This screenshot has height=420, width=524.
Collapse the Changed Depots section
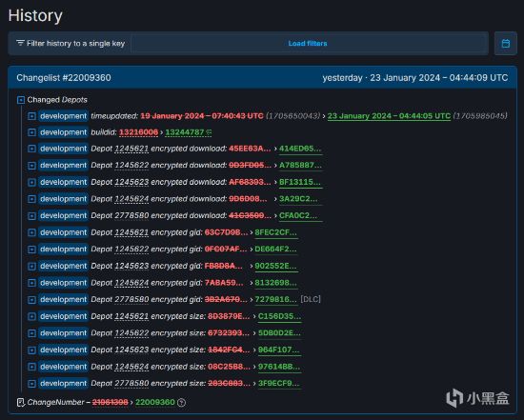[21, 100]
